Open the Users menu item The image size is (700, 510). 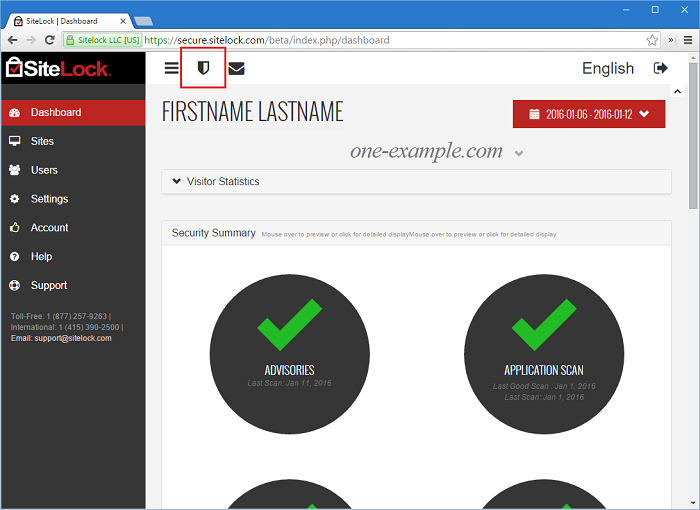coord(73,170)
